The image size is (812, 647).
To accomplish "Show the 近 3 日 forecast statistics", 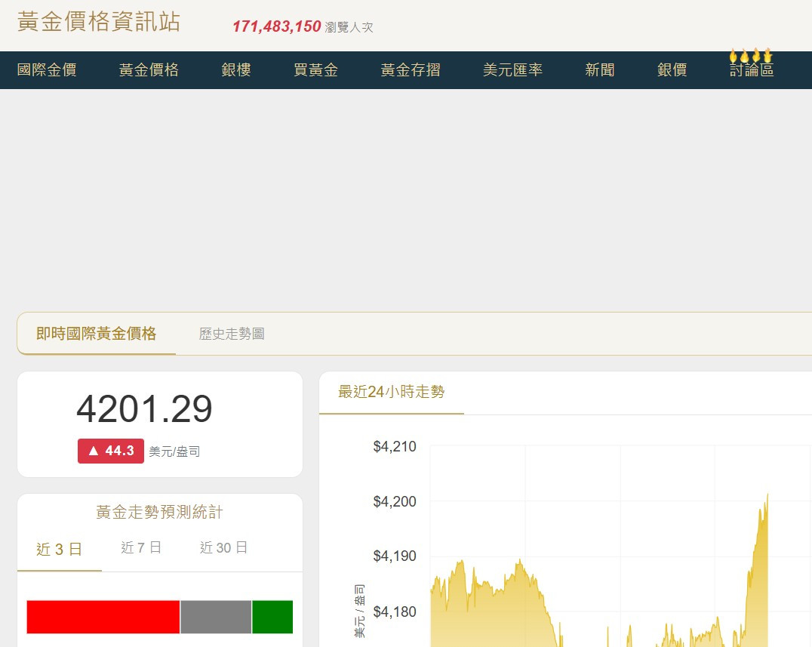I will point(59,549).
